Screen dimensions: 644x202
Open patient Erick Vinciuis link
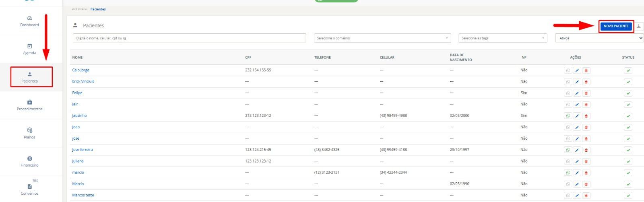pyautogui.click(x=83, y=81)
